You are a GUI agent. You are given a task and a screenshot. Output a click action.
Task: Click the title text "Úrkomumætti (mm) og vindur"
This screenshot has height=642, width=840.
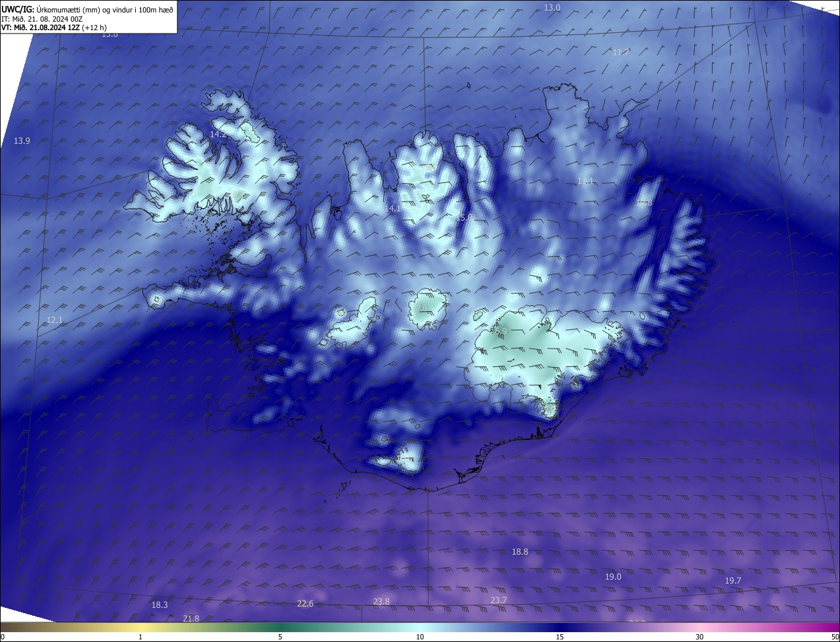pos(84,9)
